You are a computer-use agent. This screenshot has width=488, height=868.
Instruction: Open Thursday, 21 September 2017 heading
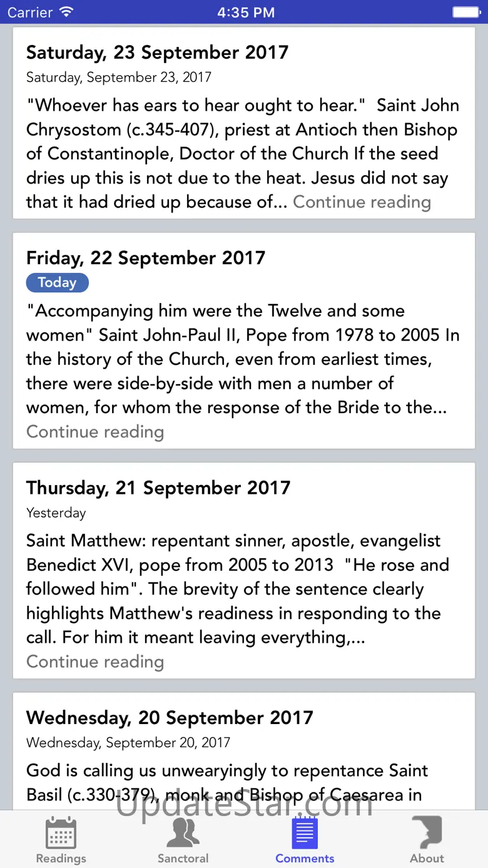[x=158, y=488]
